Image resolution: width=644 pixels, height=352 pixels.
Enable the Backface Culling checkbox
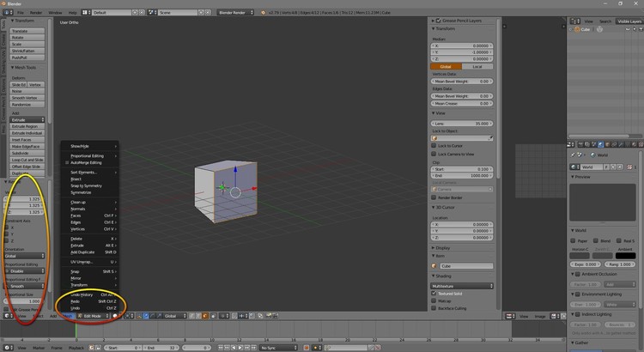coord(434,308)
